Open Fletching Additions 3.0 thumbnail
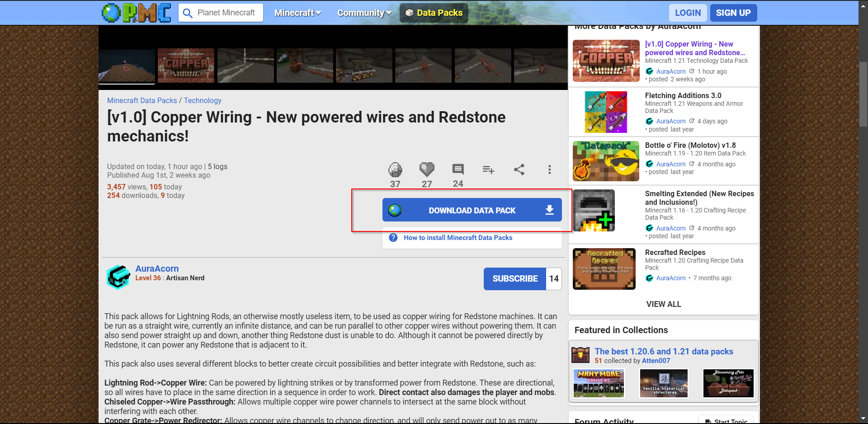Image resolution: width=868 pixels, height=424 pixels. pos(606,112)
